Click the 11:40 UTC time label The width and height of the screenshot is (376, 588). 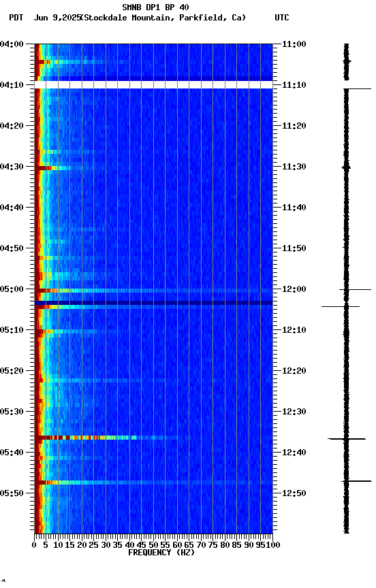coord(294,208)
